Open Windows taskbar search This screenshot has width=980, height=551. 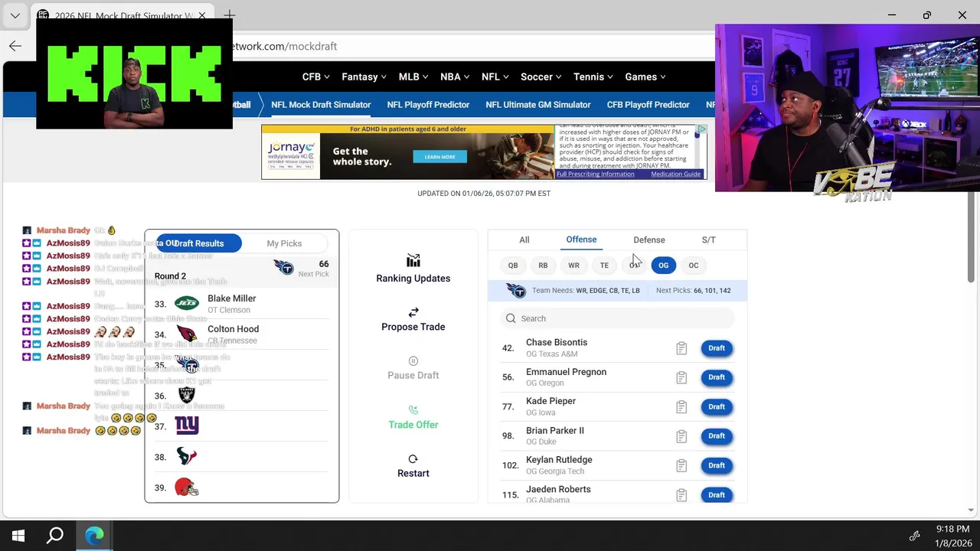pos(55,536)
